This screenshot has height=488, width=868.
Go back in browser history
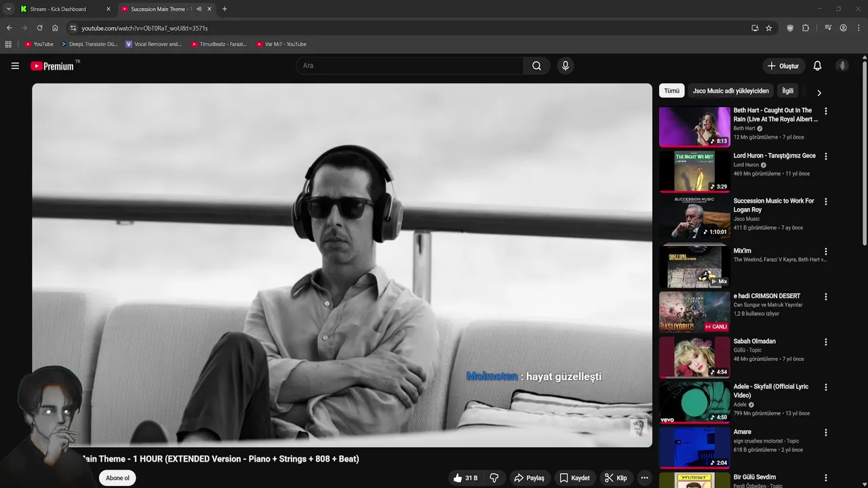click(9, 28)
